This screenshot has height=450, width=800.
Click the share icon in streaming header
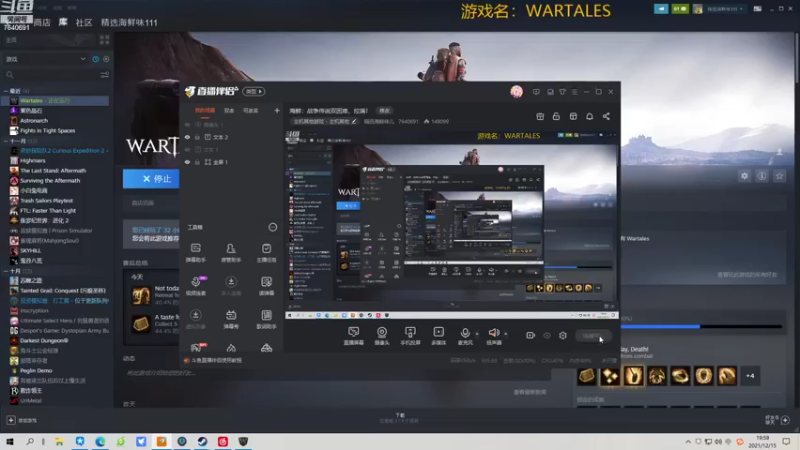606,116
